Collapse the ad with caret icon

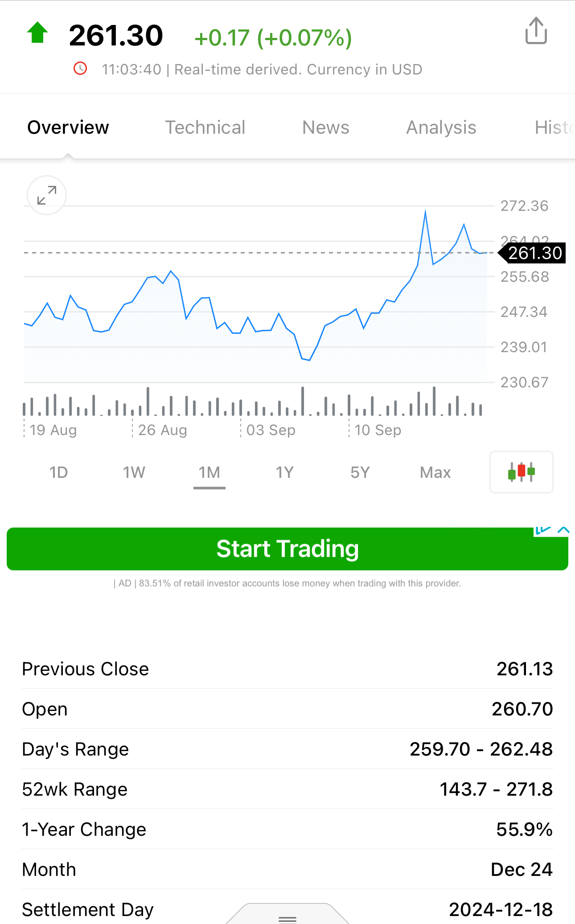tap(563, 530)
